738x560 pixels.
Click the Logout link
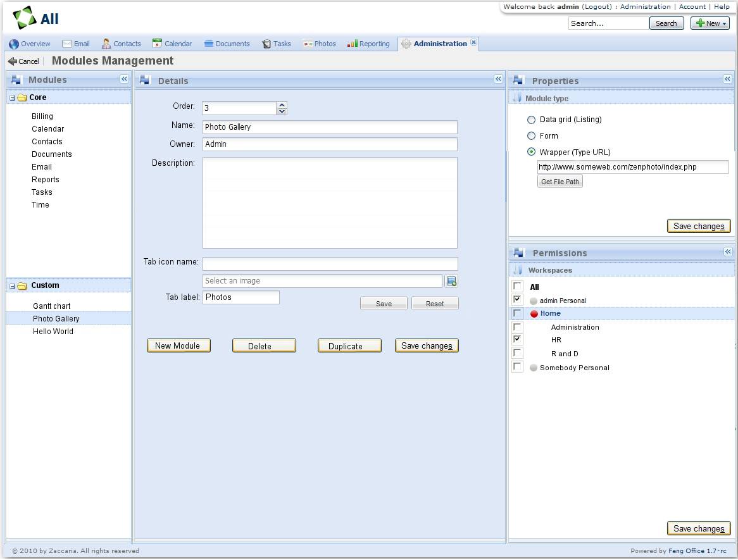pyautogui.click(x=597, y=6)
